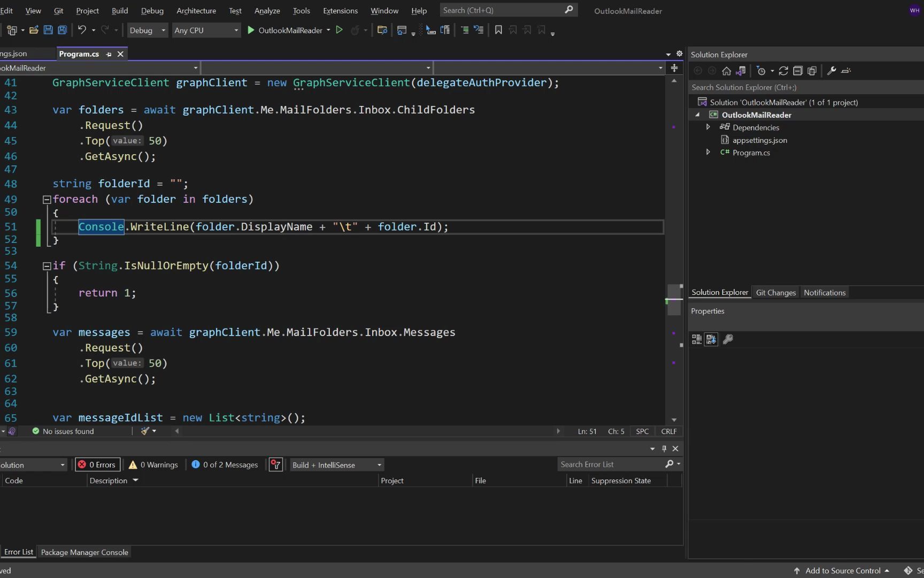Open the Debug menu
The width and height of the screenshot is (924, 578).
(152, 10)
